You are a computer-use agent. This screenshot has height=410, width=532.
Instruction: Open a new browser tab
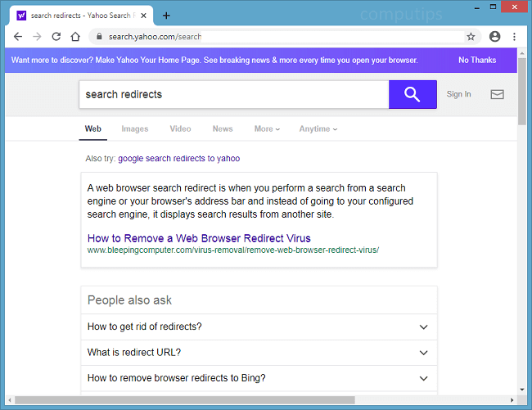click(x=166, y=16)
